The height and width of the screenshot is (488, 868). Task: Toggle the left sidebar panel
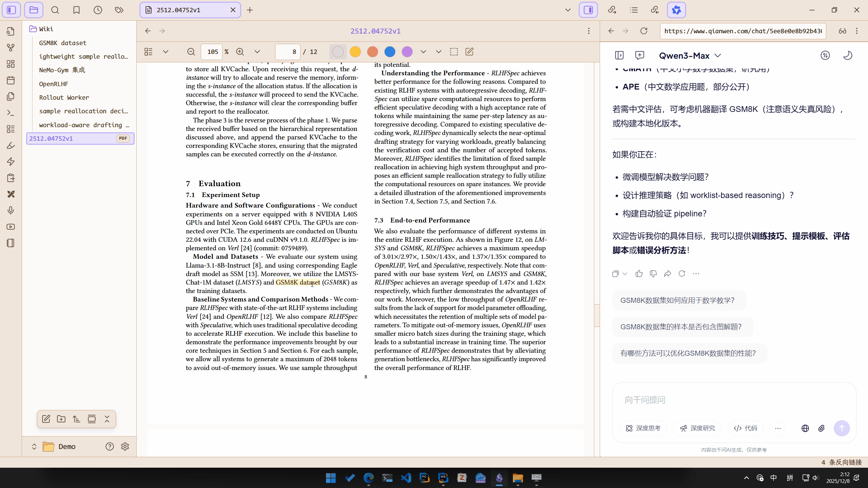click(x=11, y=10)
